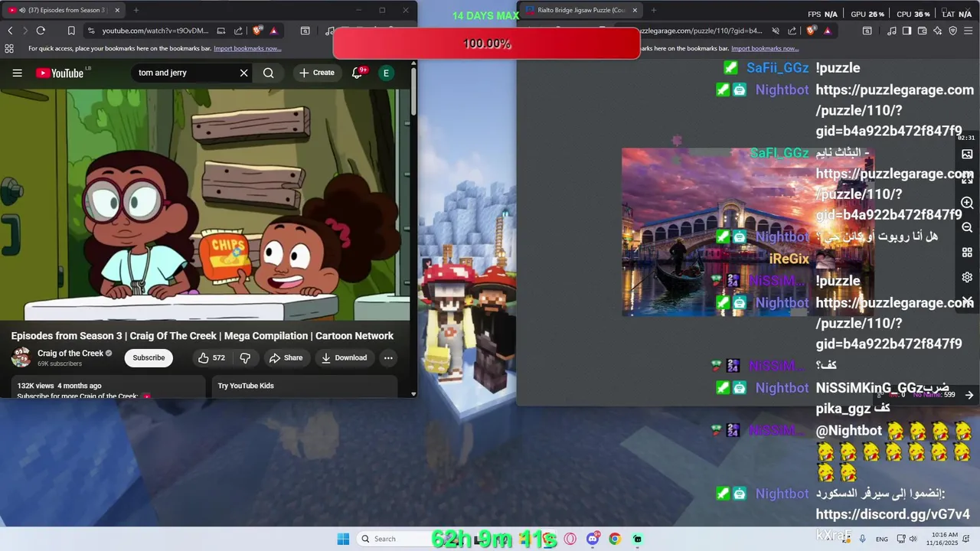Bookmark the YouTube page
Viewport: 980px width, 551px height.
(x=71, y=31)
